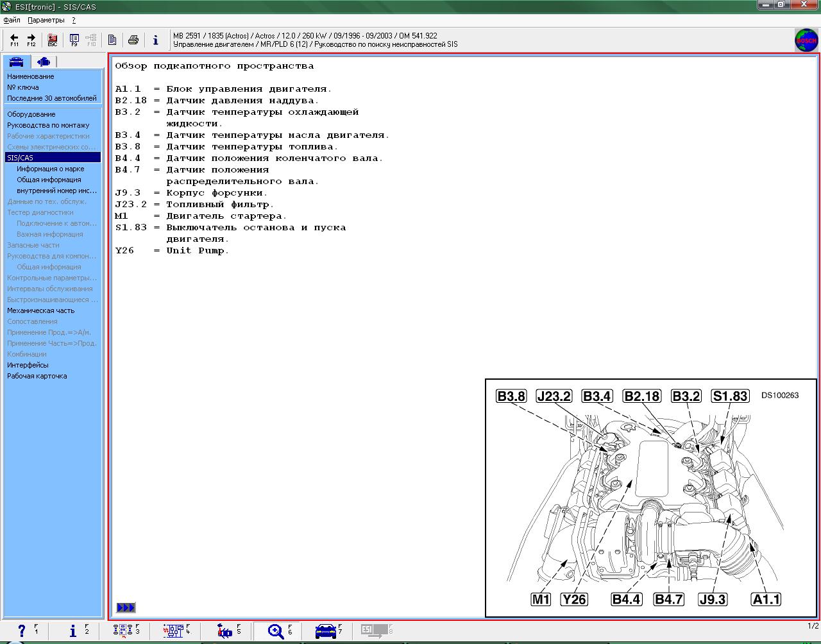The image size is (821, 644).
Task: Open the ? help menu
Action: pyautogui.click(x=74, y=20)
